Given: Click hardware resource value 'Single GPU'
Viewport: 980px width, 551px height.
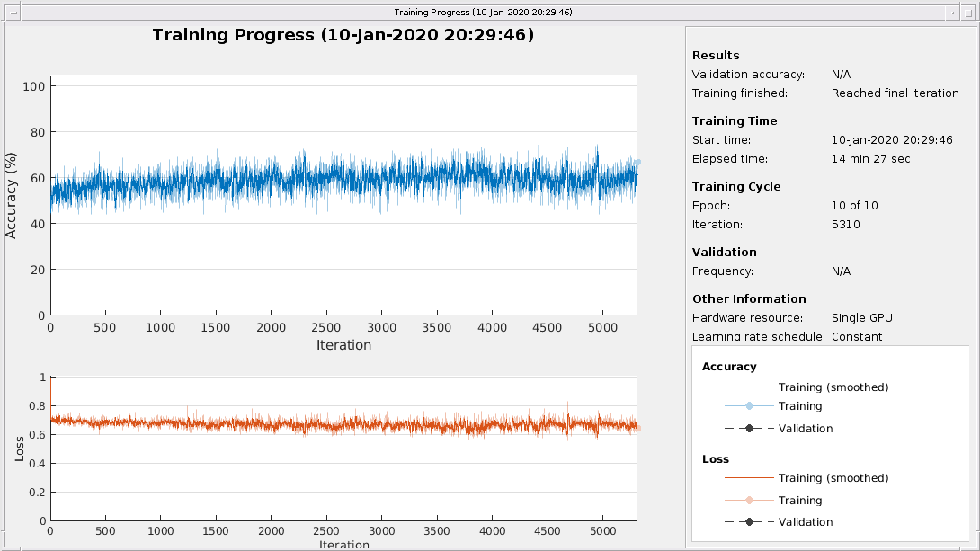Looking at the screenshot, I should click(x=862, y=318).
